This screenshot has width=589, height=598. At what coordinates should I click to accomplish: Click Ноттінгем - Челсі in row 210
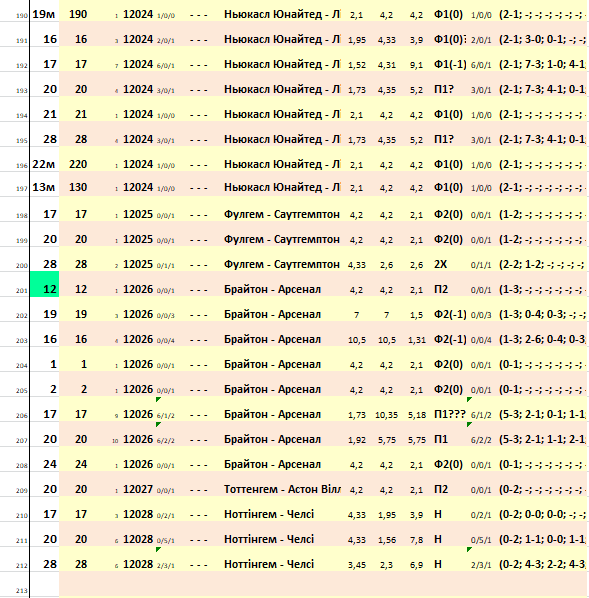pos(269,514)
